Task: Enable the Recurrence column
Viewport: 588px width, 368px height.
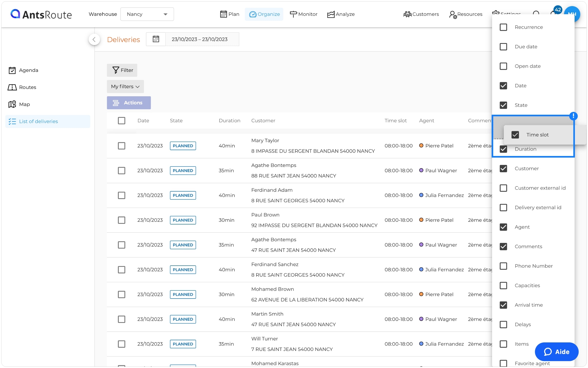Action: pyautogui.click(x=503, y=27)
